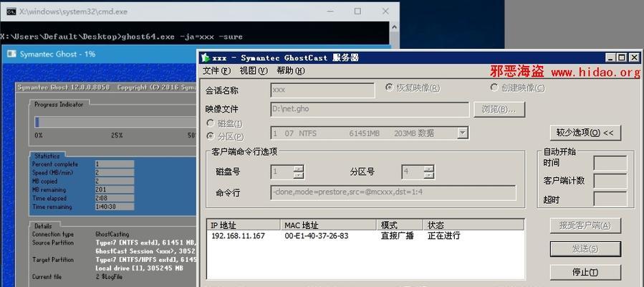
Task: Click the 映像文件 path field D:\net.gho
Action: coord(370,110)
